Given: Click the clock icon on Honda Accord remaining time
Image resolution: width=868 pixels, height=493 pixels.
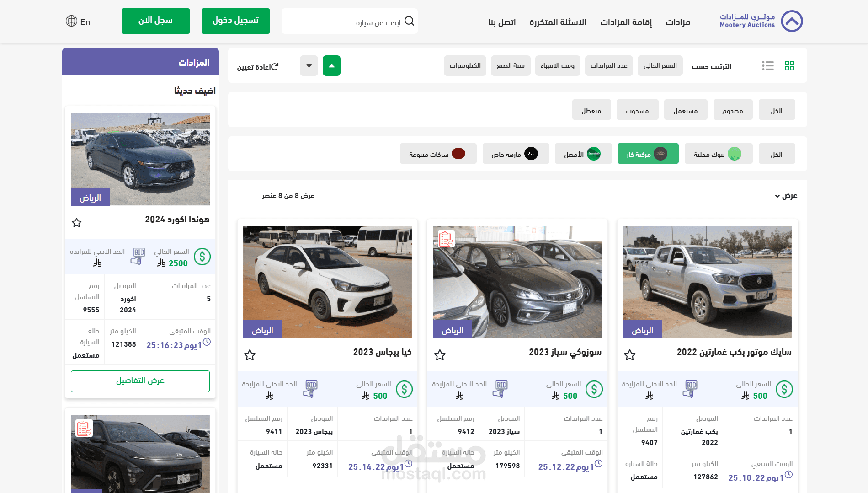Looking at the screenshot, I should 207,342.
